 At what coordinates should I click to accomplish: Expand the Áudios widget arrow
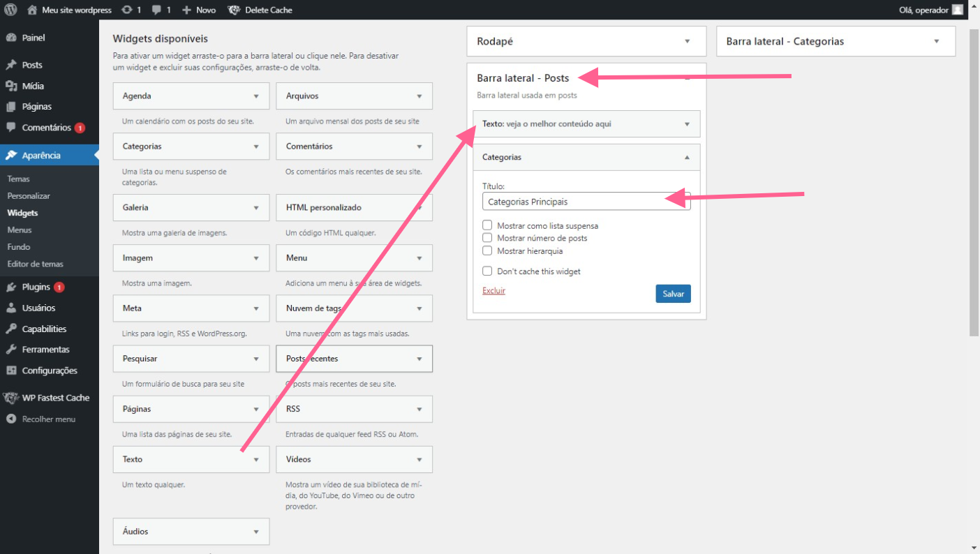pos(256,532)
